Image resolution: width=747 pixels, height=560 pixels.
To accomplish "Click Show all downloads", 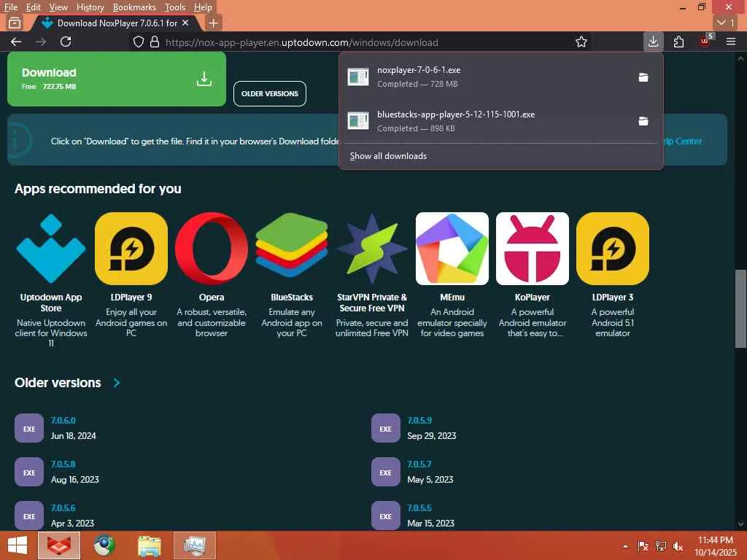I will click(388, 156).
